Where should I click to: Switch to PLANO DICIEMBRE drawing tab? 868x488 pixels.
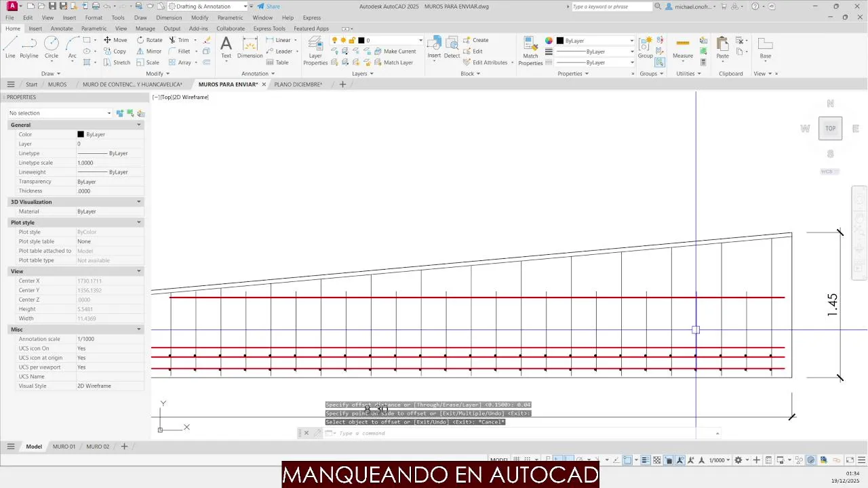[x=298, y=85]
